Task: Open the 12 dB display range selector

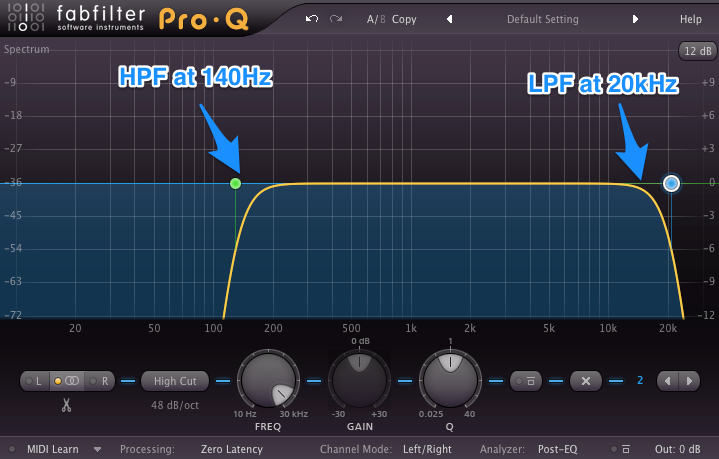Action: [x=697, y=51]
